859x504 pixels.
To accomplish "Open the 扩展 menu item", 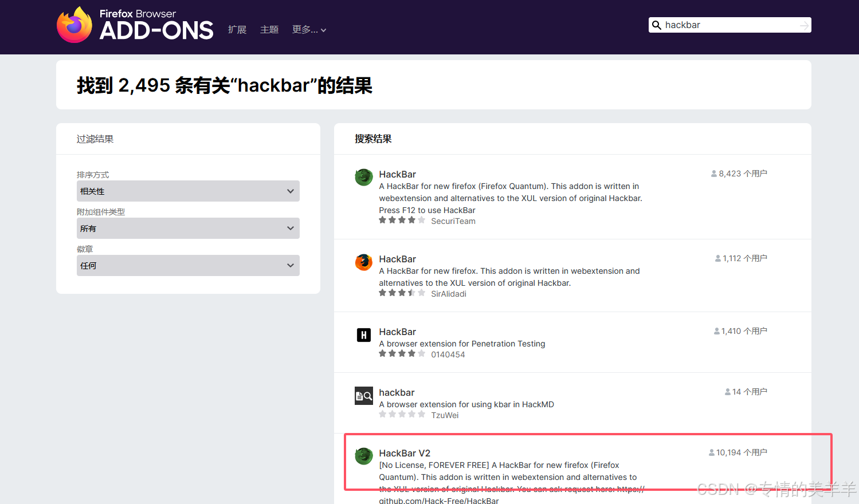I will pos(237,30).
